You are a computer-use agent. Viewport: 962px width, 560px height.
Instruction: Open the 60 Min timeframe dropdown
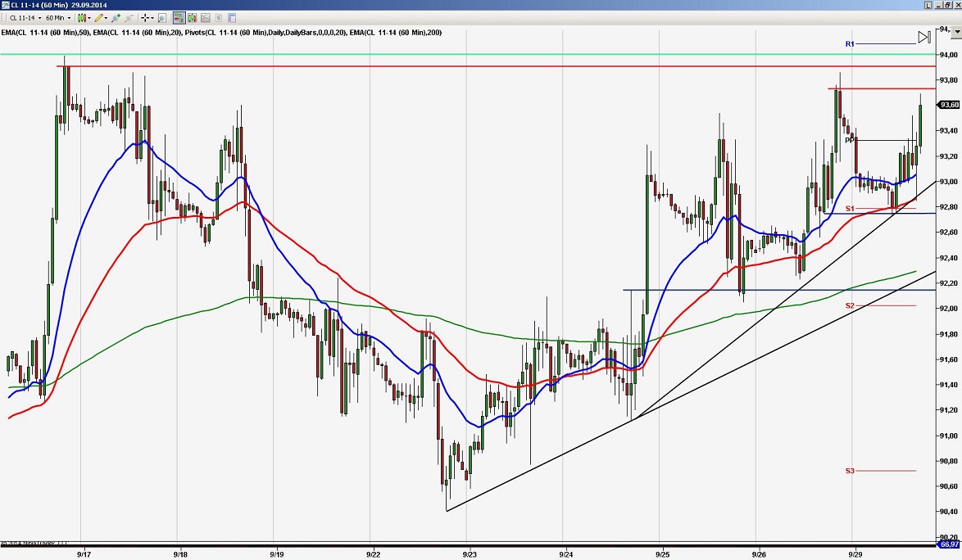68,18
